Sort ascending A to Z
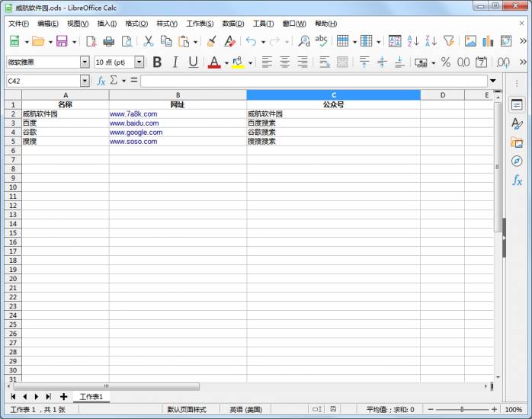This screenshot has width=532, height=419. coord(413,41)
